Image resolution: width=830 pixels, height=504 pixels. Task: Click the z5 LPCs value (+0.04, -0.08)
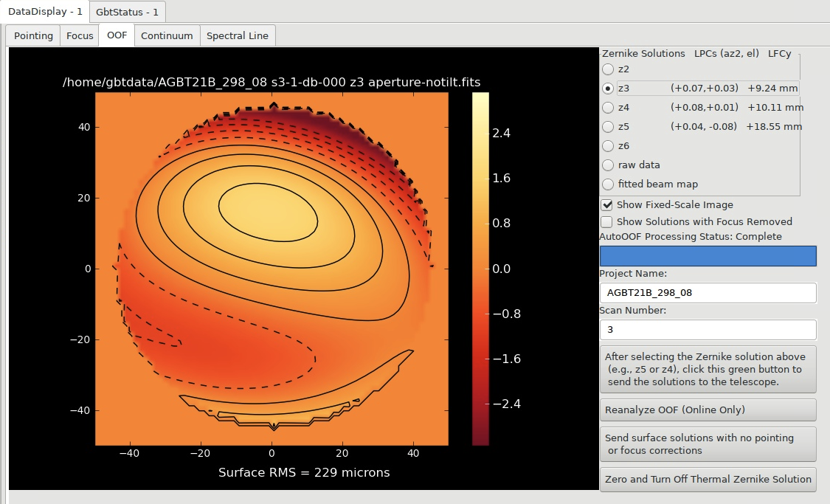(x=704, y=126)
